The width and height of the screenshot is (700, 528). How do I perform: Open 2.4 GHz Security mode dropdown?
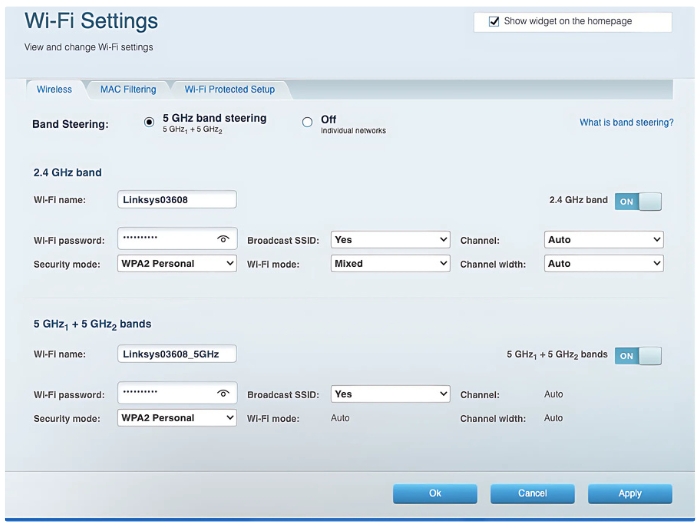coord(177,263)
